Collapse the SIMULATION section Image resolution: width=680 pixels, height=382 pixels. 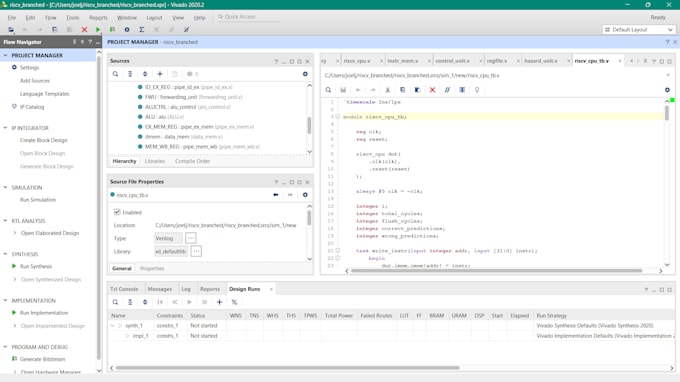[6, 187]
